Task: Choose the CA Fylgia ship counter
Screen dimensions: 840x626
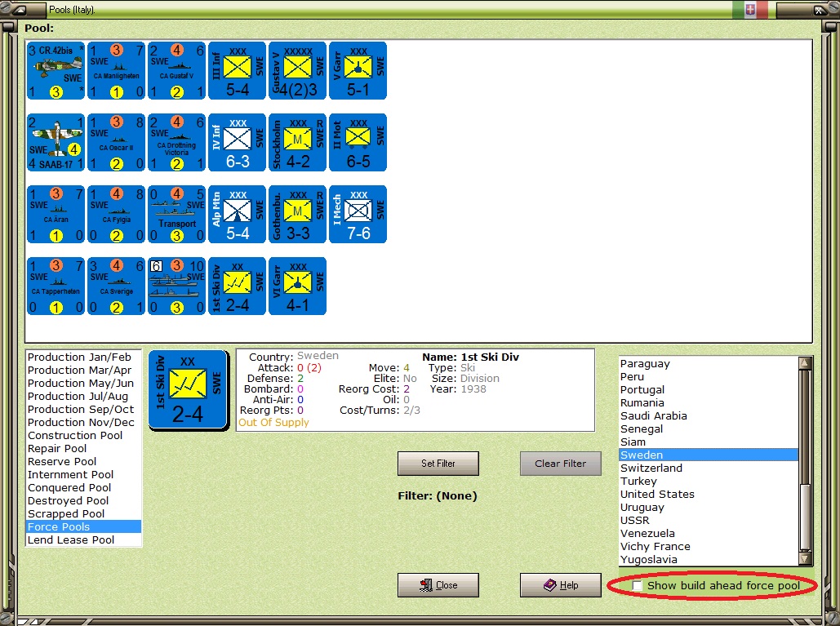Action: point(116,214)
